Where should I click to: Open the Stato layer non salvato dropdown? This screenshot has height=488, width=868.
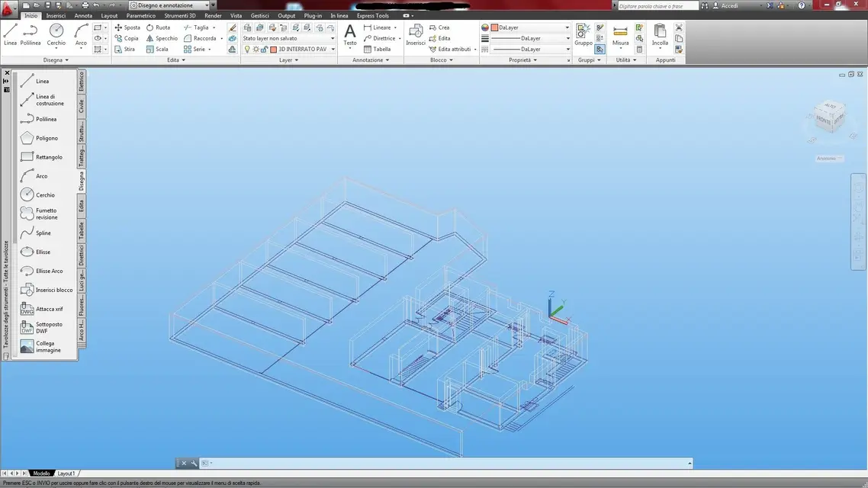tap(289, 38)
